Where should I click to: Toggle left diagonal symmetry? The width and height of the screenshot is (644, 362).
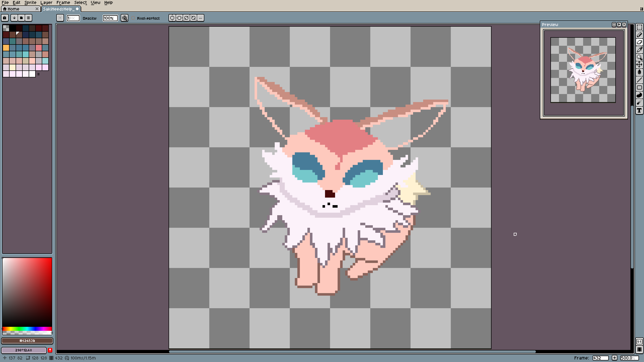point(193,18)
